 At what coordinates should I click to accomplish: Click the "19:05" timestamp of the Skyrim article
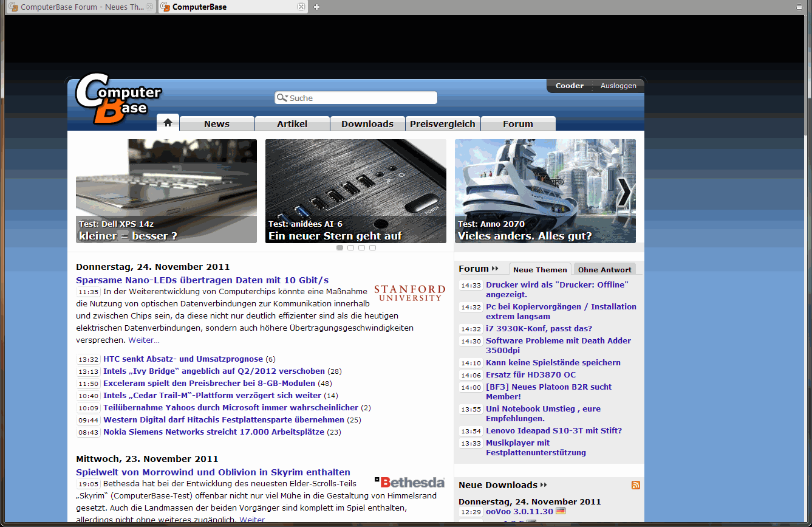[x=89, y=484]
